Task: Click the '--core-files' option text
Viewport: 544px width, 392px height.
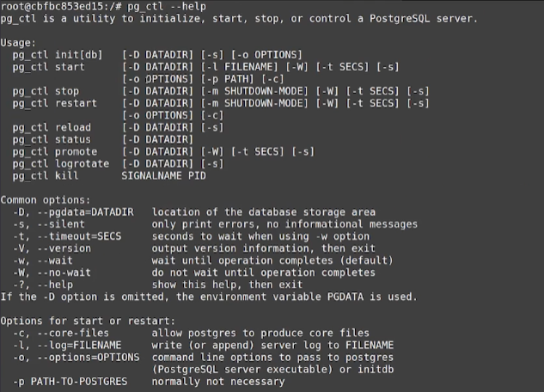Action: pyautogui.click(x=73, y=334)
